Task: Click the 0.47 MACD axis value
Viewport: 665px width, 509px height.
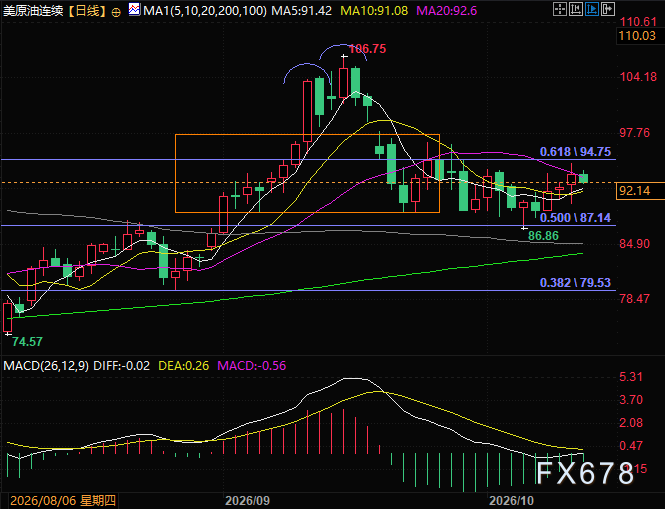Action: click(631, 445)
